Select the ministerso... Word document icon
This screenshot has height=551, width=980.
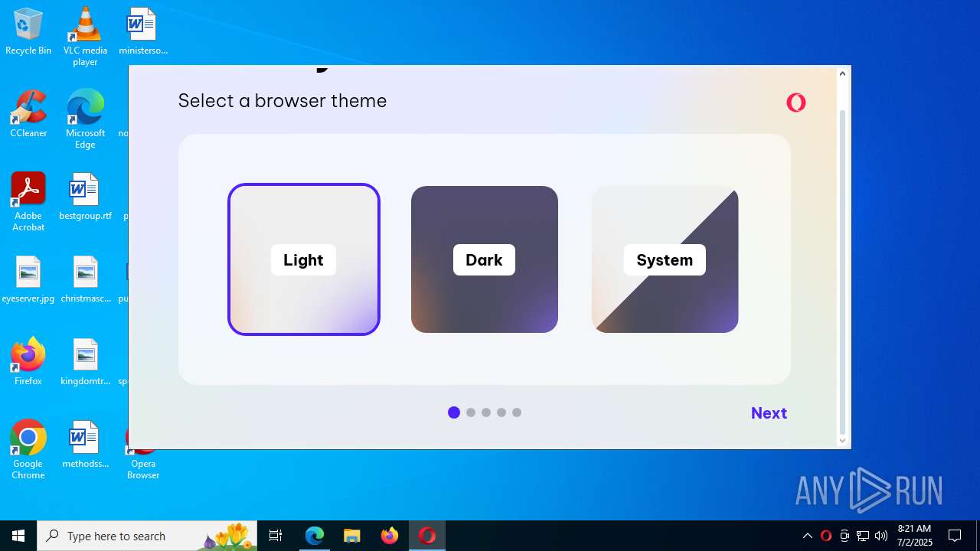142,31
